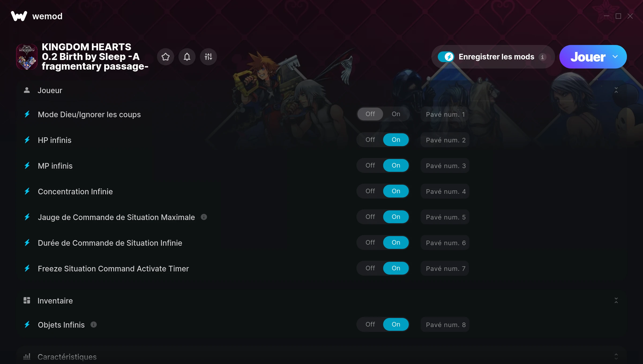The image size is (643, 364).
Task: Open notifications bell icon
Action: click(187, 57)
